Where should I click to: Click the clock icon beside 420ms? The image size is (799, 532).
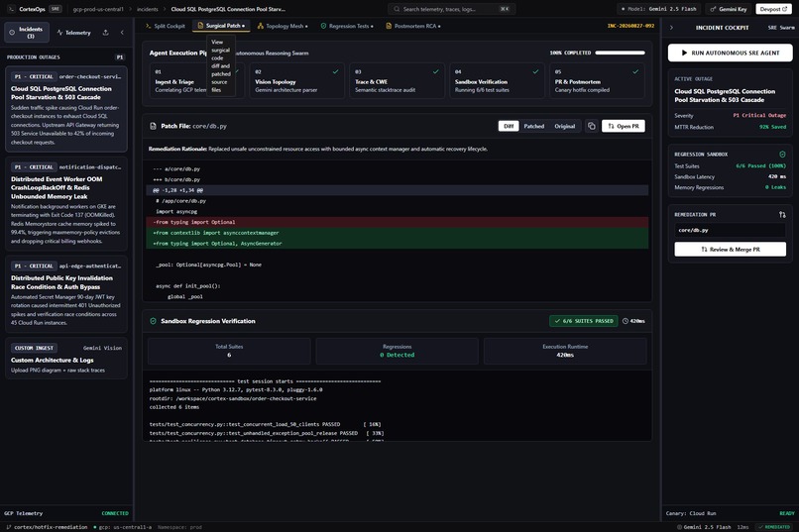[x=626, y=321]
